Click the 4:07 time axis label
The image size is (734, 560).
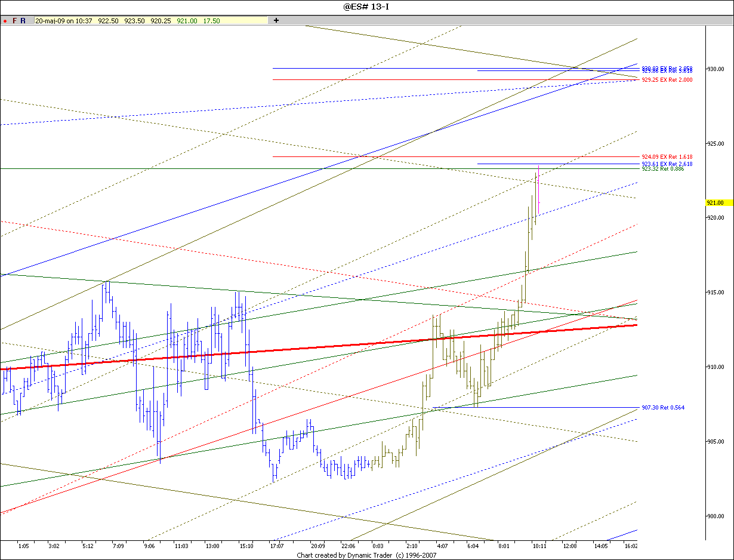[442, 546]
